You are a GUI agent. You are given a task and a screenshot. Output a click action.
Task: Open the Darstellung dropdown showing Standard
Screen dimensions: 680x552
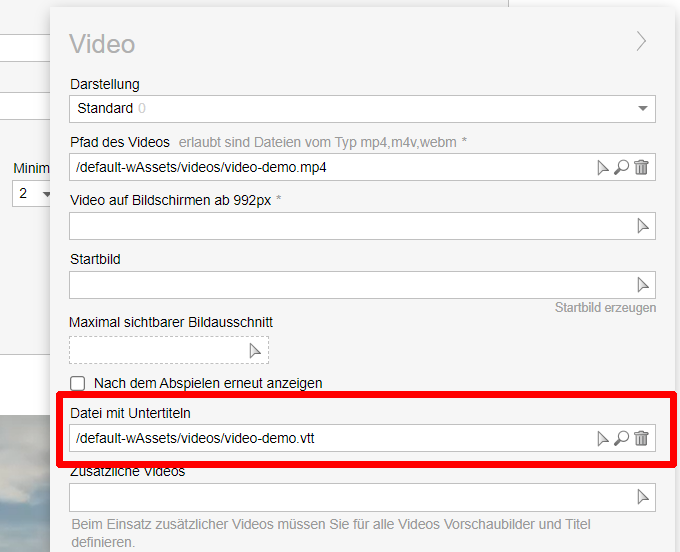(x=362, y=108)
